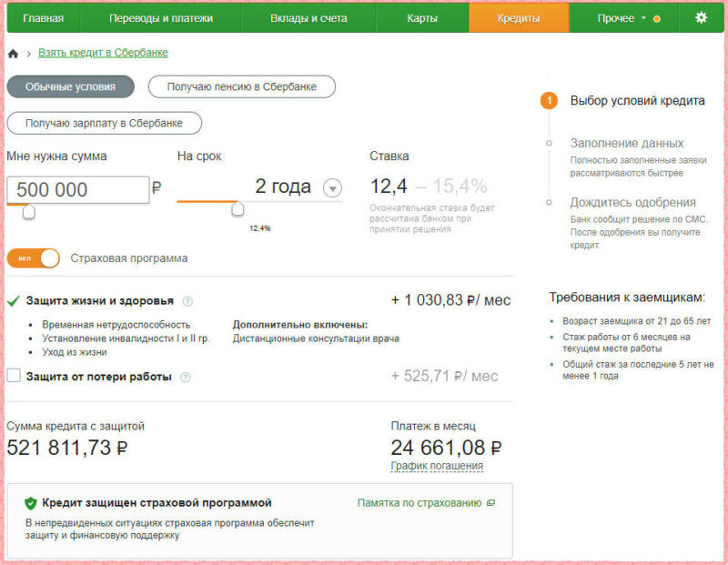Open the Карты tab

pyautogui.click(x=422, y=18)
